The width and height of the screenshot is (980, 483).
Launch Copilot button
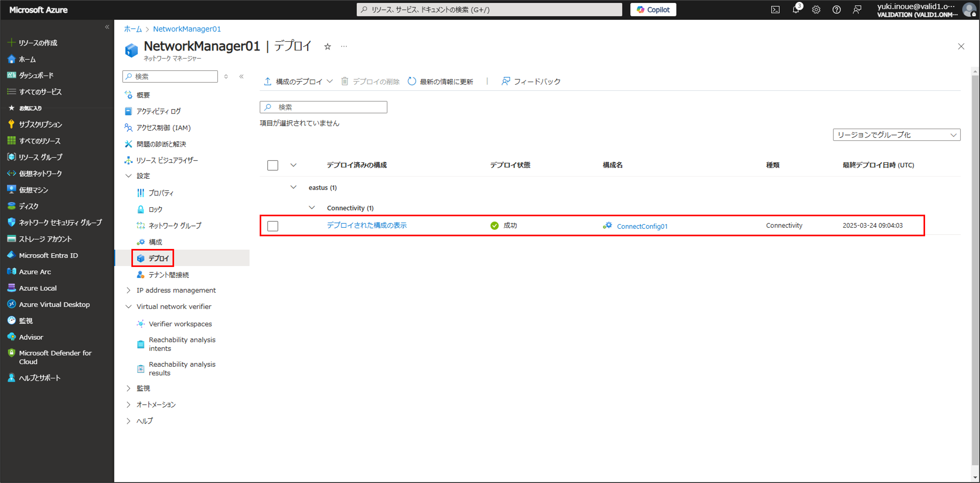click(x=653, y=10)
